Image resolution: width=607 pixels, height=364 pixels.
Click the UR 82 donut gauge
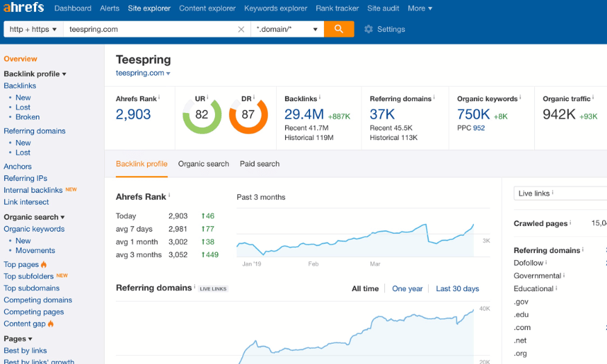(x=202, y=115)
